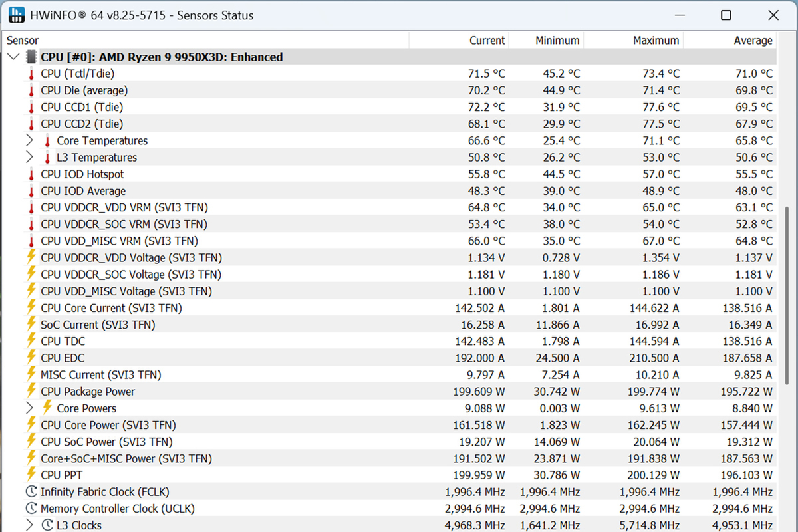Click the HWiNFO app icon in title bar
Screen dimensions: 798x532
[16, 15]
